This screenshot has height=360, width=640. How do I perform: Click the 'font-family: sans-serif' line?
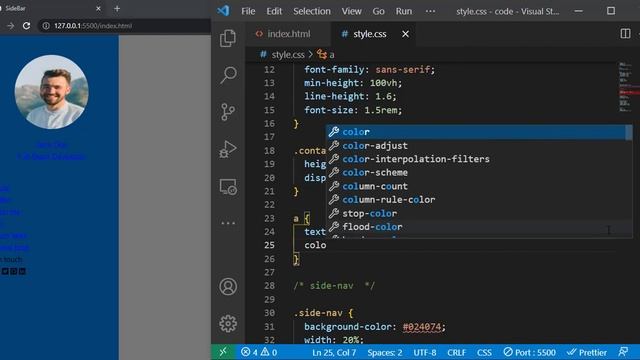point(370,70)
